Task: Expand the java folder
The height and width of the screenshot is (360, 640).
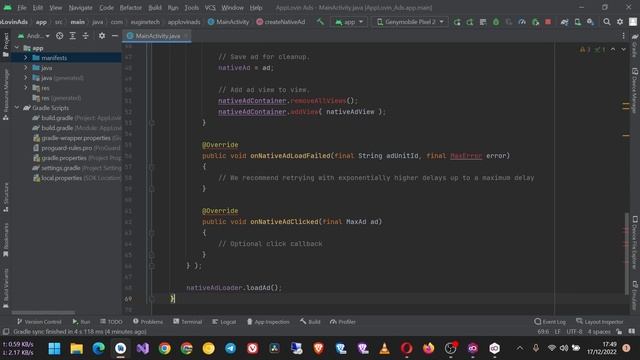Action: [x=25, y=68]
